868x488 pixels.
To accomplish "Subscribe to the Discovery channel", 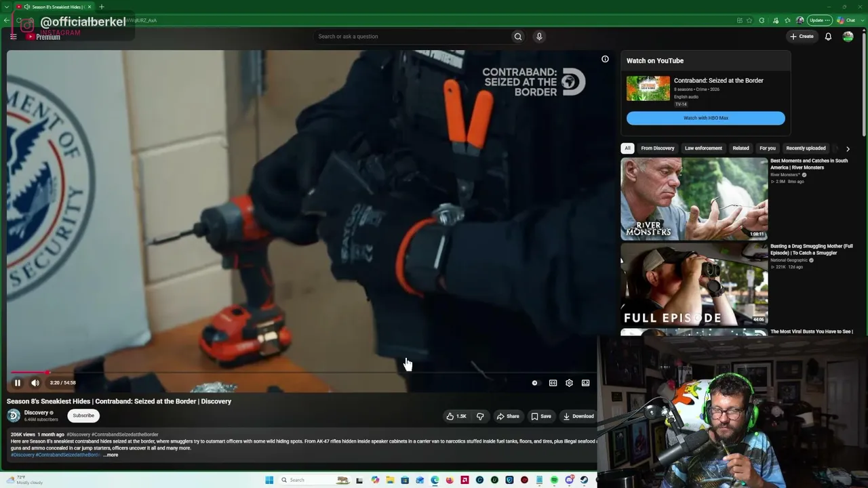I will 83,415.
